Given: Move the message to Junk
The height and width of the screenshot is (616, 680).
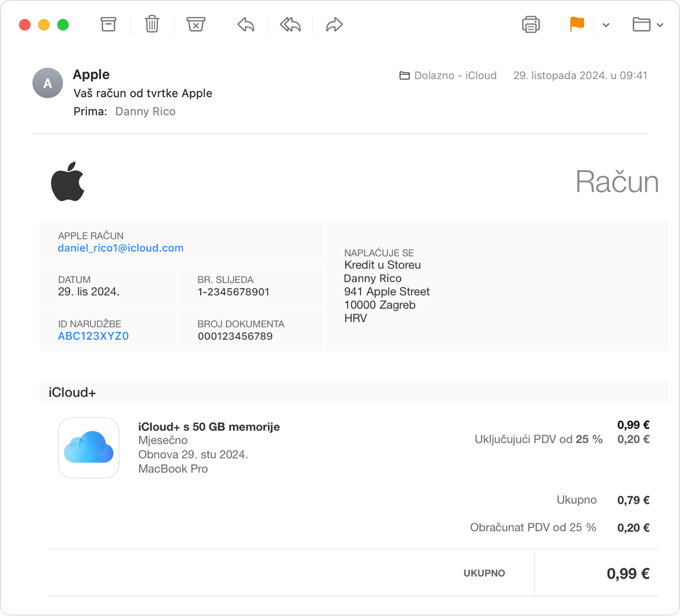Looking at the screenshot, I should [195, 24].
